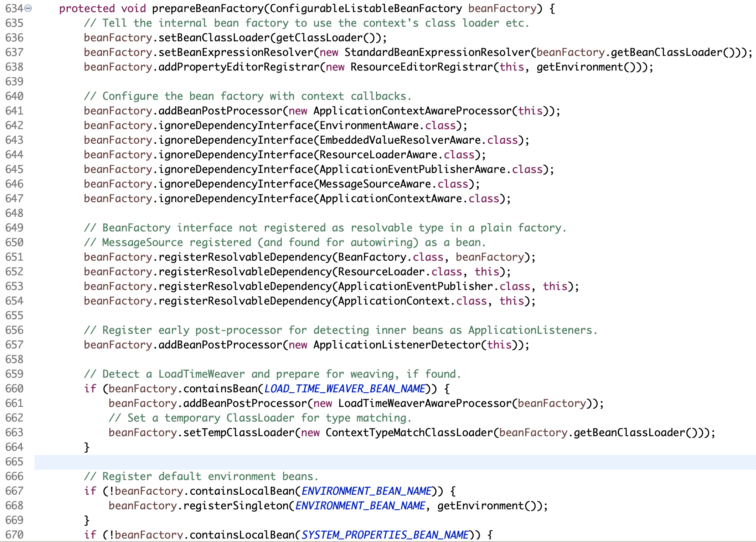Click ResourceLoaderAware on line 644

[x=378, y=155]
